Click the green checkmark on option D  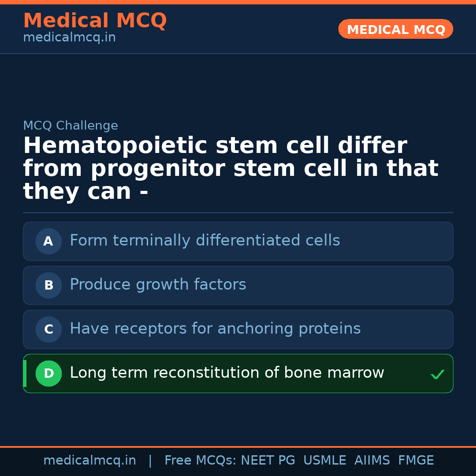437,375
